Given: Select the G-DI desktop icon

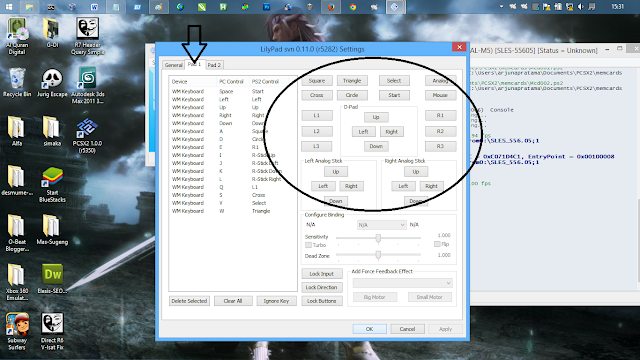Looking at the screenshot, I should click(52, 33).
